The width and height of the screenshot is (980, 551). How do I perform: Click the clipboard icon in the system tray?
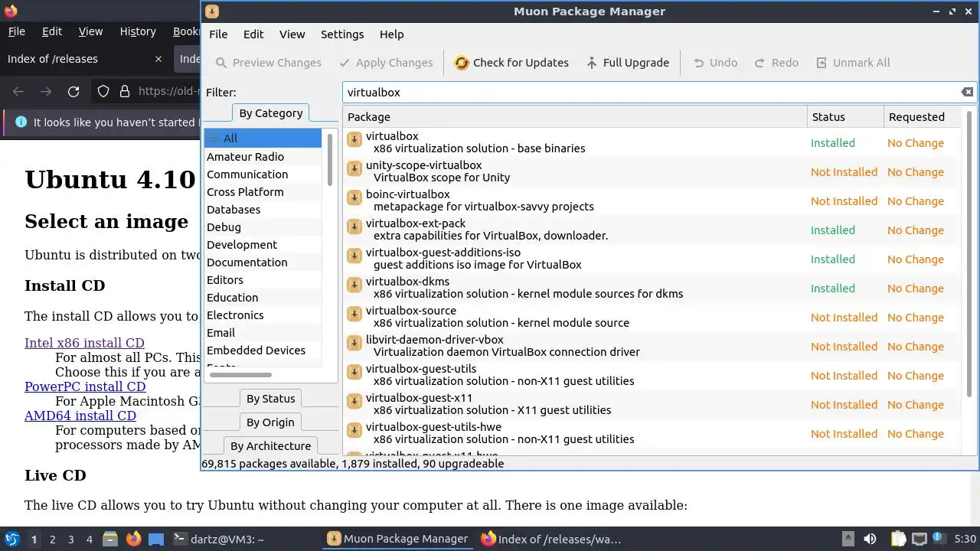point(898,539)
